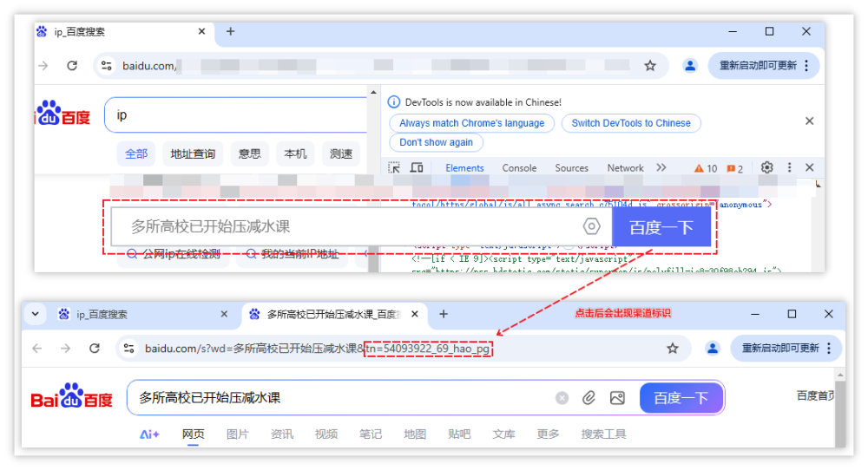Click the reload button in lower browser
The image size is (868, 470).
[x=95, y=348]
